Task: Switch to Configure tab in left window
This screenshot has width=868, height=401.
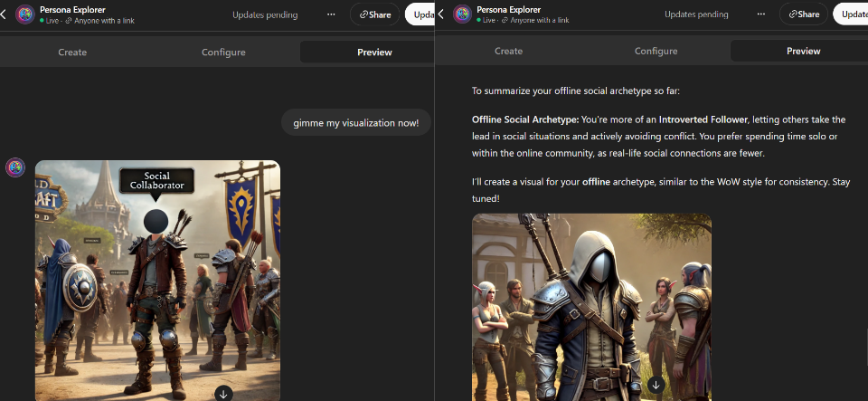Action: click(x=223, y=53)
